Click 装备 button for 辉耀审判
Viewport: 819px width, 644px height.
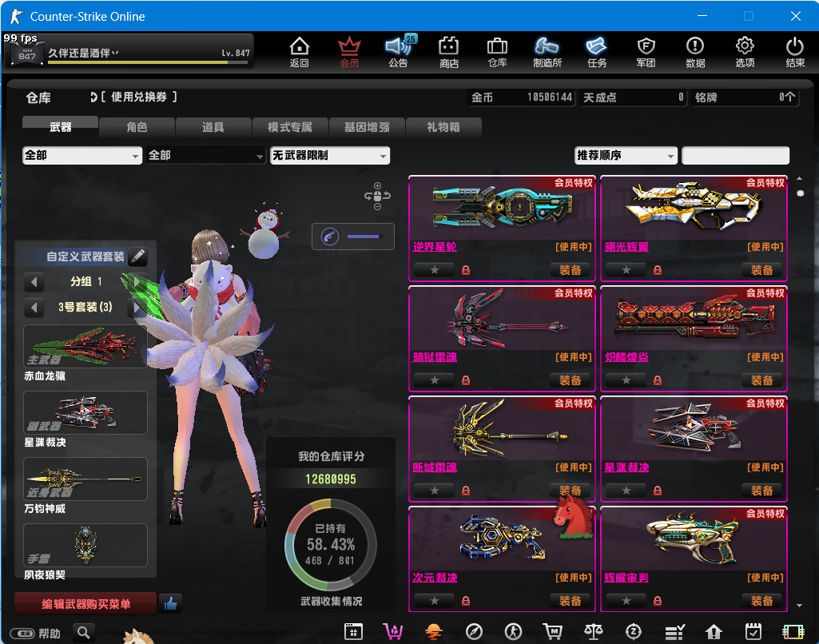point(762,601)
